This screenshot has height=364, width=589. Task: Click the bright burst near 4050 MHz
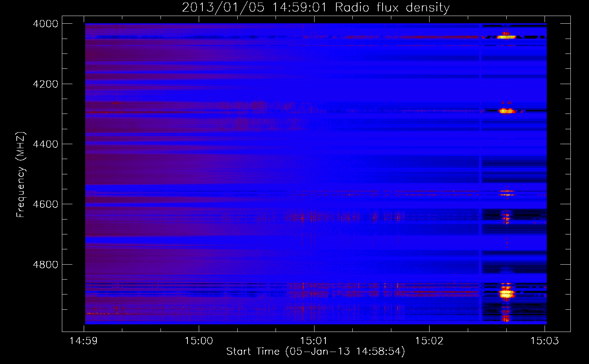point(506,36)
